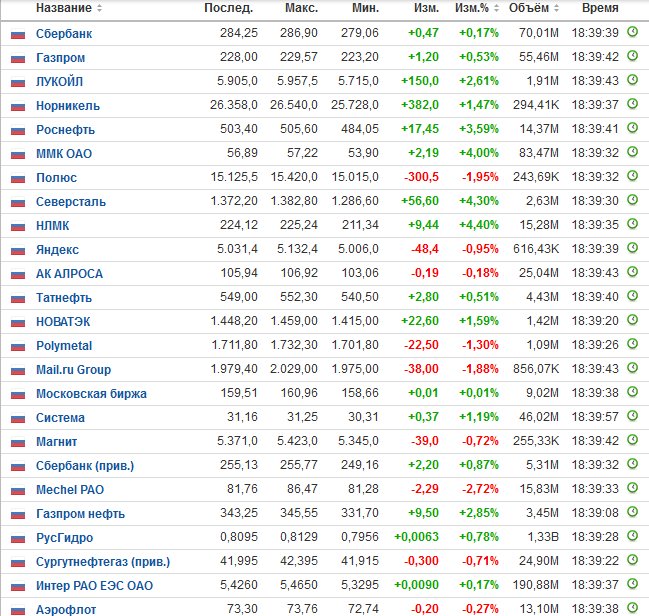The height and width of the screenshot is (616, 649).
Task: Click the clock icon in the Сбербанк (прив.) row
Action: click(x=632, y=464)
